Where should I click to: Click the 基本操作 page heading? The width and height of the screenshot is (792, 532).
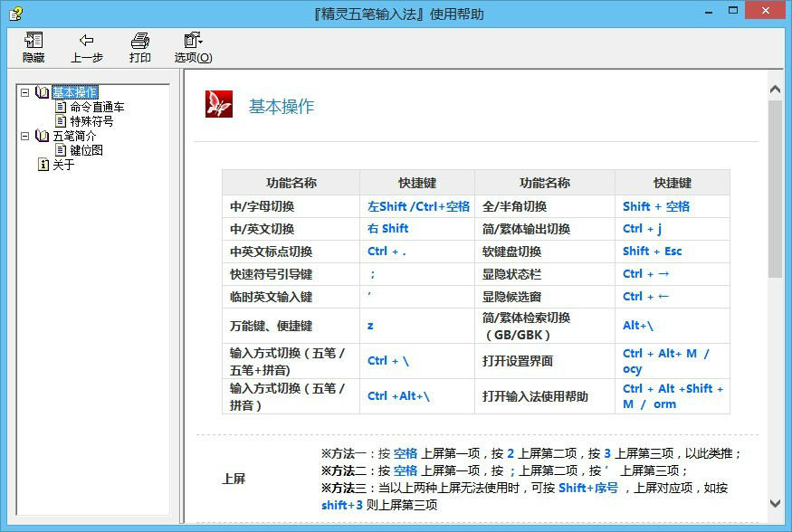pos(281,106)
